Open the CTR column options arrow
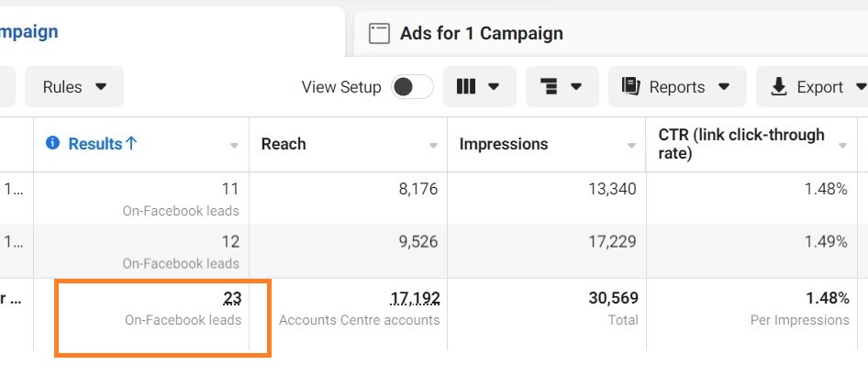The width and height of the screenshot is (868, 376). [843, 146]
